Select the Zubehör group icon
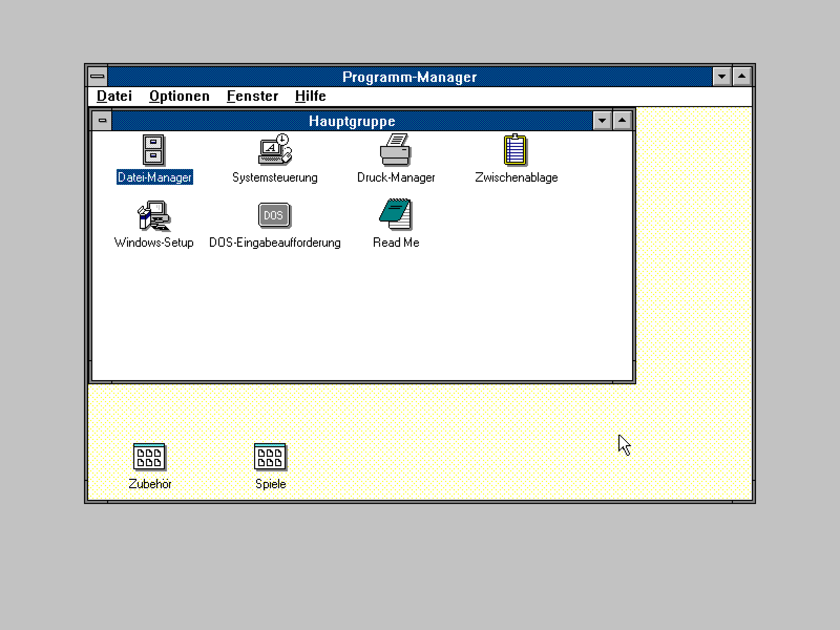Image resolution: width=840 pixels, height=630 pixels. click(150, 456)
